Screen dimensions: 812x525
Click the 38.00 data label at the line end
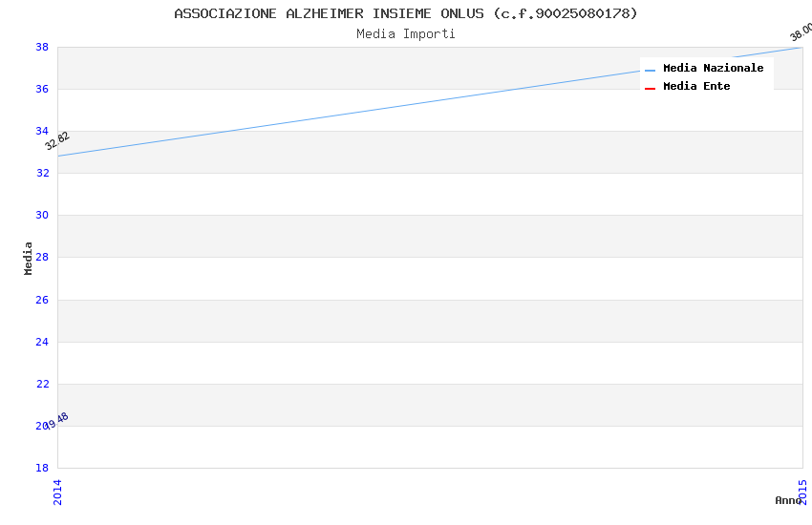(x=801, y=32)
